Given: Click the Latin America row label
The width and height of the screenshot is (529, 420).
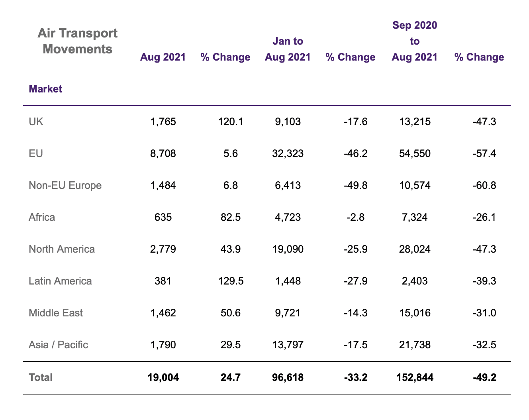Looking at the screenshot, I should click(60, 281).
